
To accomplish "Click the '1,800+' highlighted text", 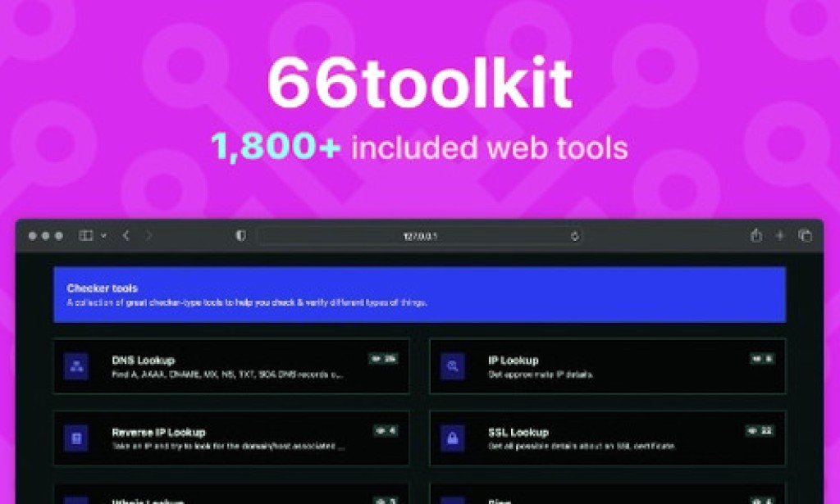I will 276,147.
